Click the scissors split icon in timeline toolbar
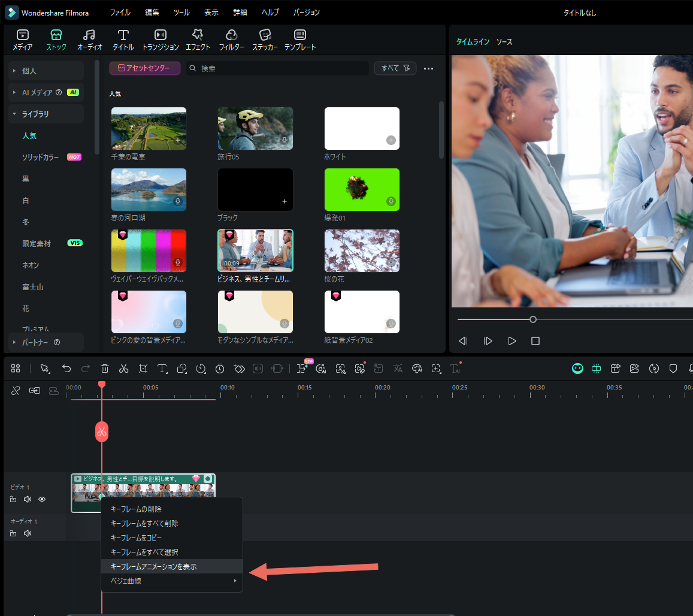693x616 pixels. pyautogui.click(x=124, y=369)
